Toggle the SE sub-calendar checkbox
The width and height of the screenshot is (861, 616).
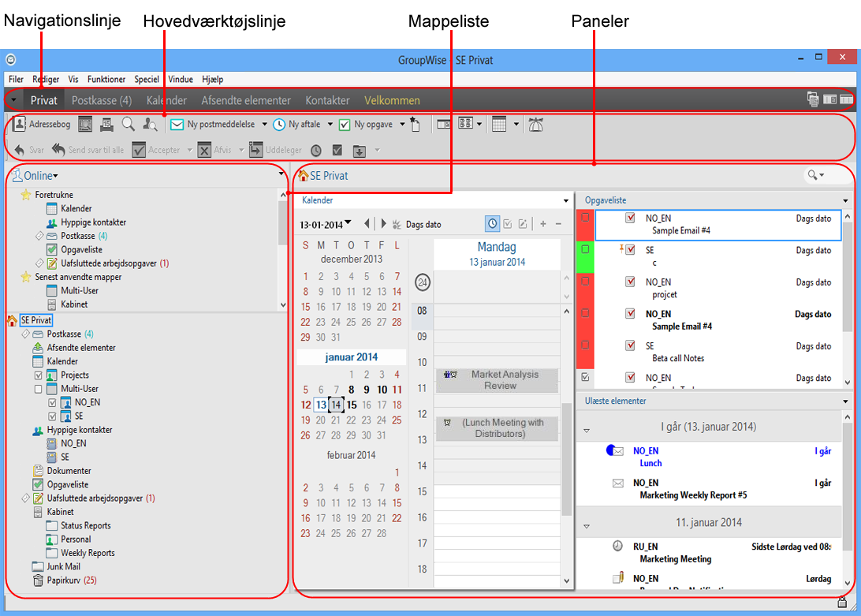53,416
